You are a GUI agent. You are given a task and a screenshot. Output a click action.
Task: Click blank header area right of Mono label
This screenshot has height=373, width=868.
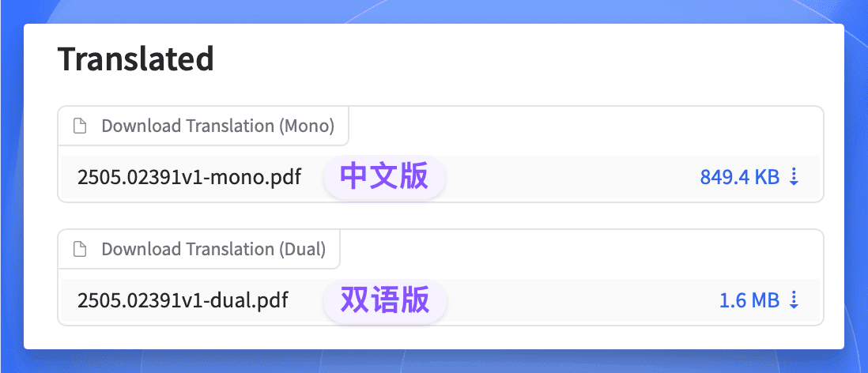pos(585,126)
